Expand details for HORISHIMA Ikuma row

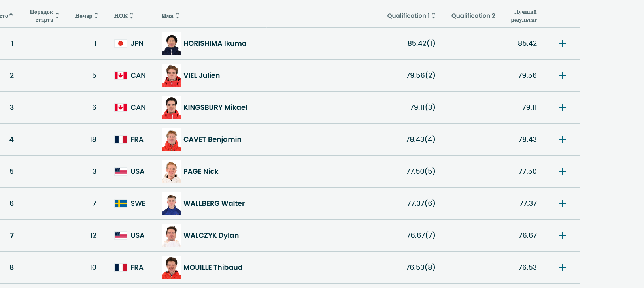(x=562, y=43)
